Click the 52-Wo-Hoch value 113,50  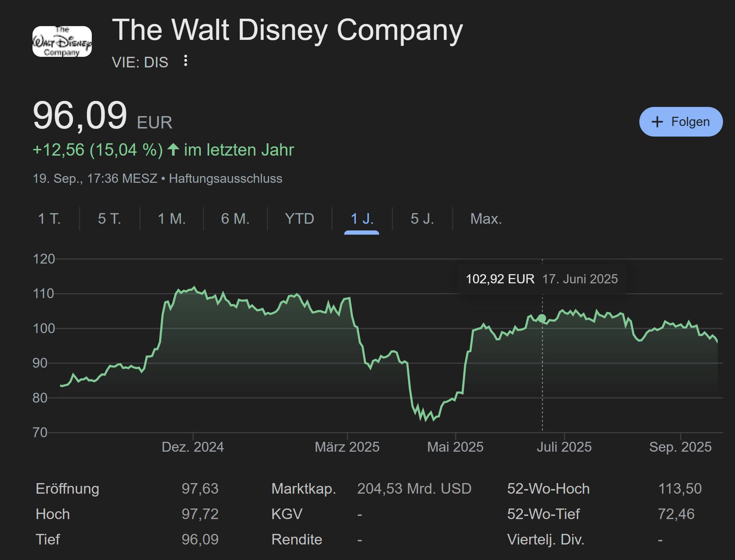pos(680,489)
